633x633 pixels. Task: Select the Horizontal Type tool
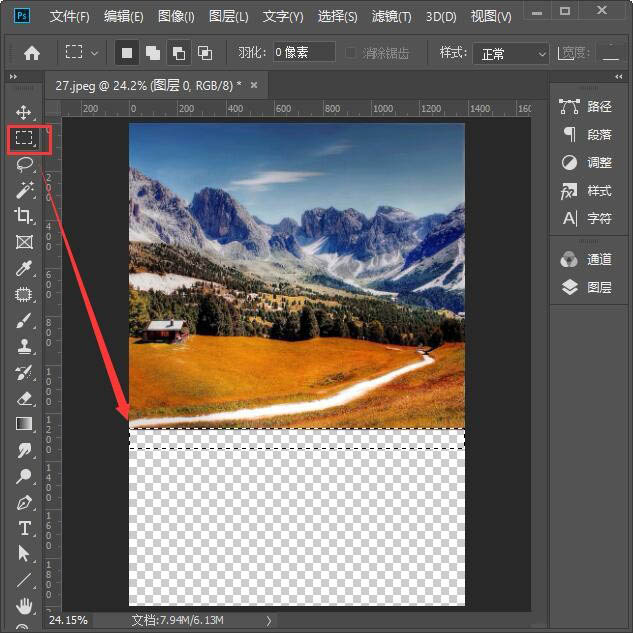tap(24, 528)
